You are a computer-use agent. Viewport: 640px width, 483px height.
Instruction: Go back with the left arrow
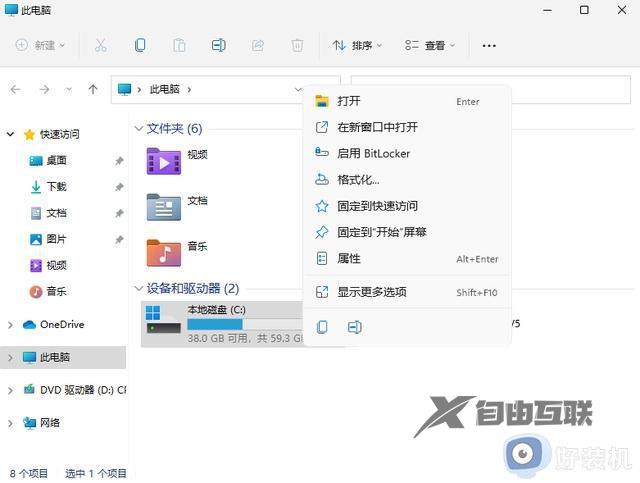pos(16,89)
